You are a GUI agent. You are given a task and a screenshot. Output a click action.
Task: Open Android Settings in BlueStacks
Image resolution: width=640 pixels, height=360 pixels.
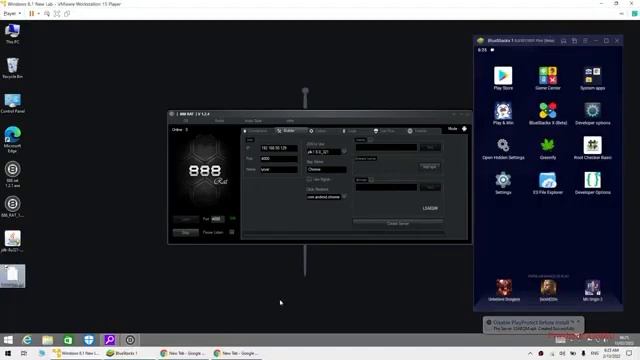[x=503, y=182]
